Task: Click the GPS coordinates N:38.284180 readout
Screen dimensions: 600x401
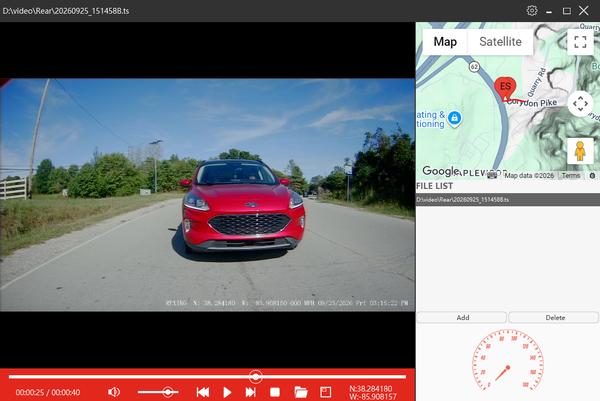Action: [x=370, y=389]
